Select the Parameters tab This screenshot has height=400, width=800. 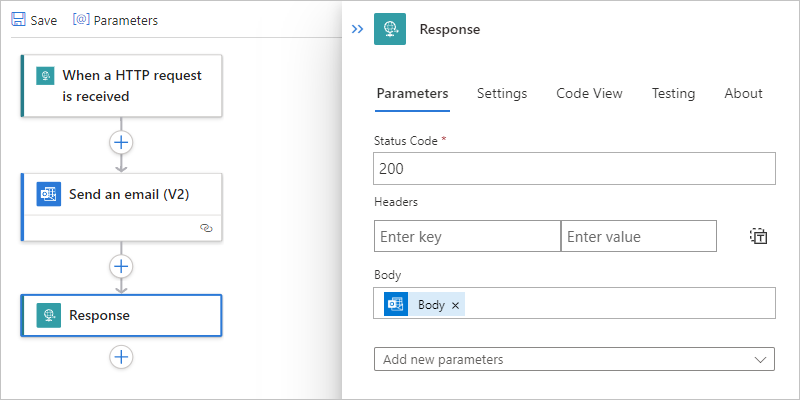tap(412, 93)
